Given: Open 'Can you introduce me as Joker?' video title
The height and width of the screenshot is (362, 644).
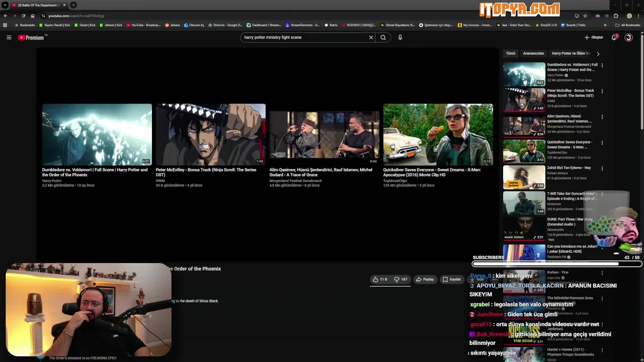Looking at the screenshot, I should click(572, 249).
